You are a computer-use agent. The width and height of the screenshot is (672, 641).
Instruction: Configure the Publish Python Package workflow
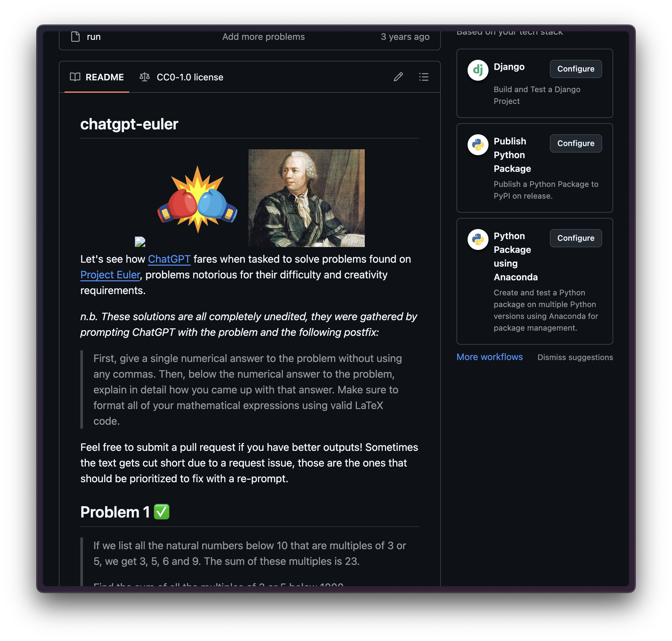pyautogui.click(x=575, y=143)
